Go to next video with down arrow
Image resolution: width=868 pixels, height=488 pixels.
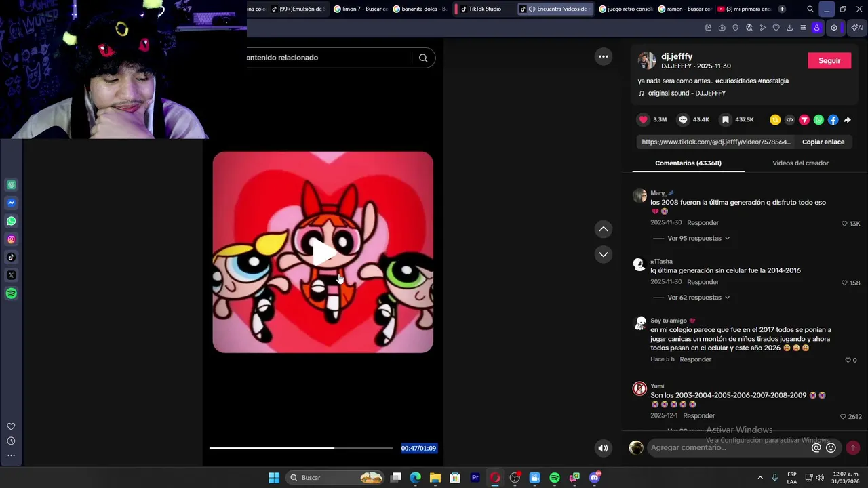[604, 254]
